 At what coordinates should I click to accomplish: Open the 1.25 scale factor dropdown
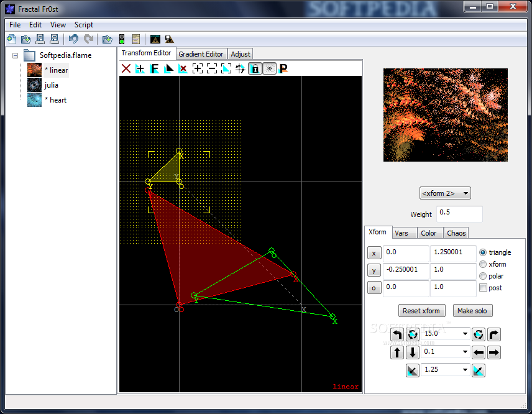(465, 370)
